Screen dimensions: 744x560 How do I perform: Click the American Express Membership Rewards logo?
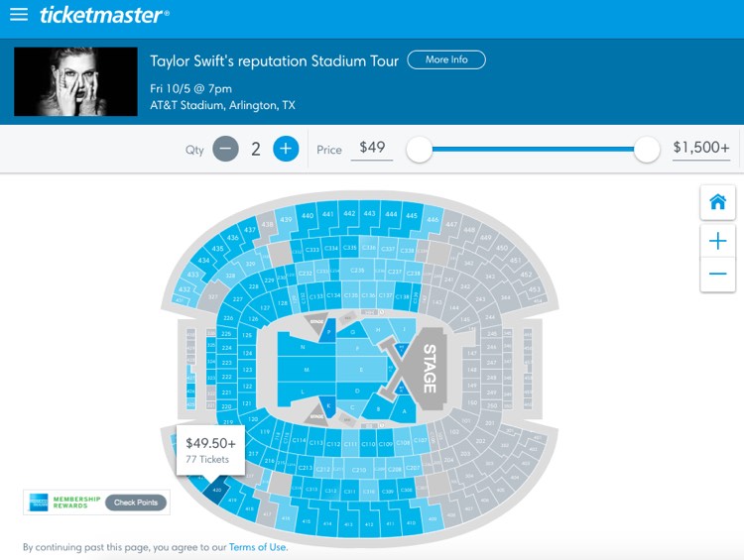pyautogui.click(x=64, y=503)
